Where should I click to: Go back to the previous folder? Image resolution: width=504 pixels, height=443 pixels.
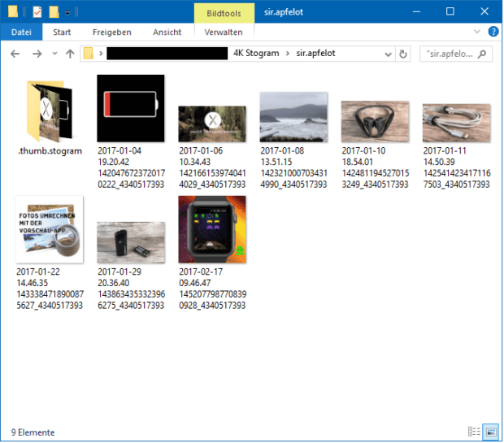15,54
